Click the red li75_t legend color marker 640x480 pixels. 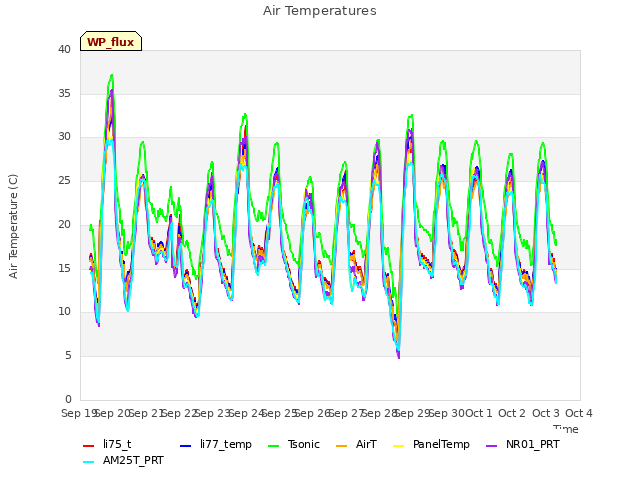pos(89,445)
